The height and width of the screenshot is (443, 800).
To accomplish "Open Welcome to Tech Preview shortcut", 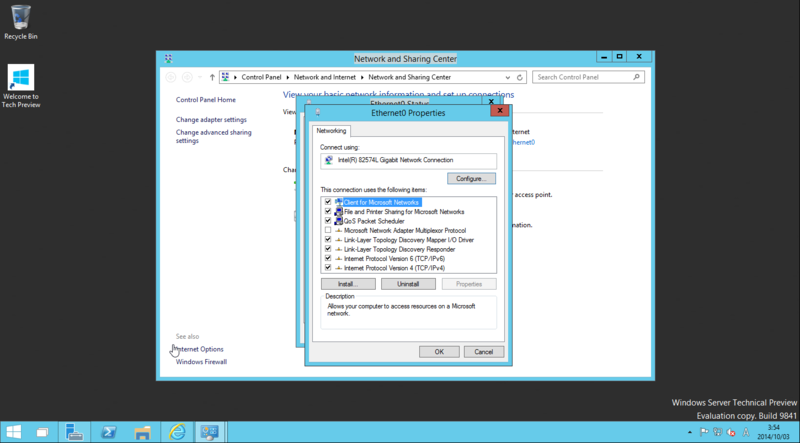I will point(21,86).
